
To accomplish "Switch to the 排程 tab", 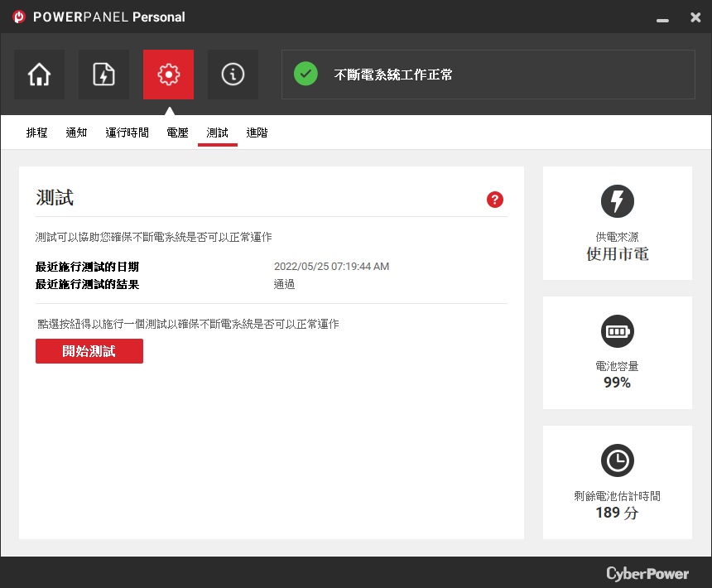I will [x=36, y=133].
